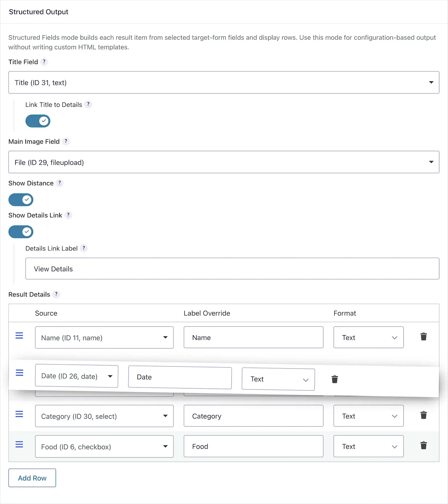Grab the drag handle of the Food row

(19, 444)
